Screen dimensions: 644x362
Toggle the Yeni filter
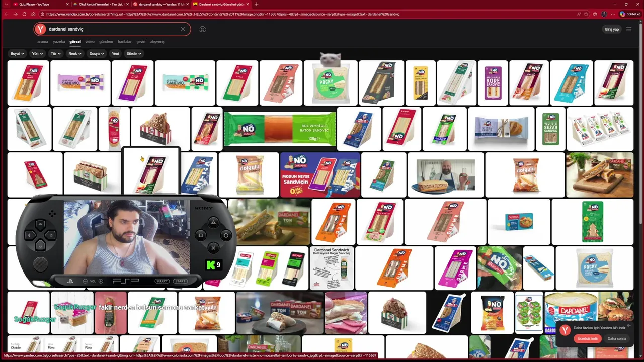(115, 53)
